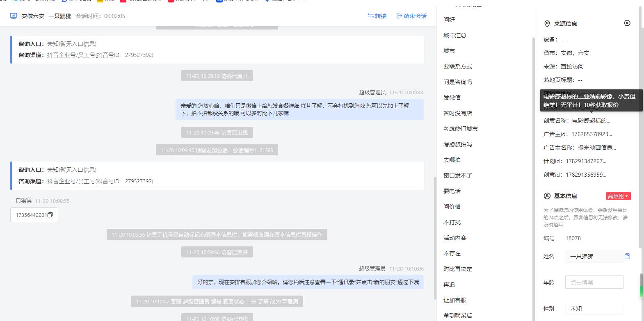The image size is (644, 321).
Task: Select quick reply 问好
Action: click(x=449, y=20)
